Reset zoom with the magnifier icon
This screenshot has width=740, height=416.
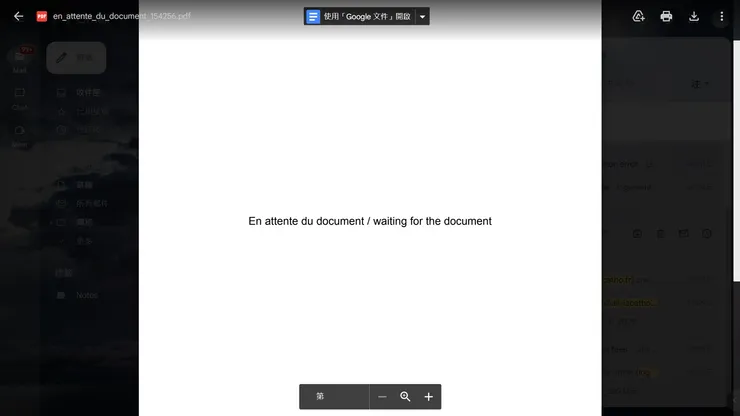405,397
